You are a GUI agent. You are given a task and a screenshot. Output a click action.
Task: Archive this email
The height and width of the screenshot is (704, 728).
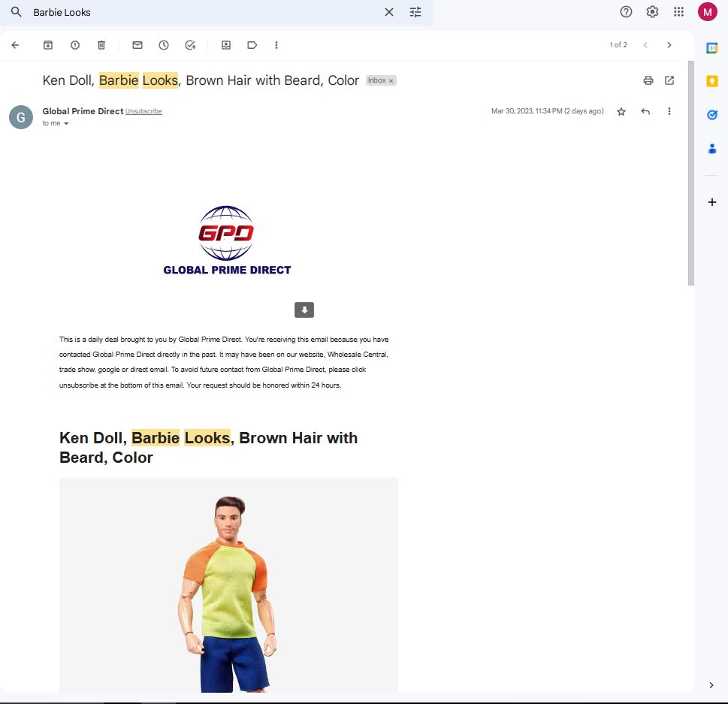click(48, 45)
